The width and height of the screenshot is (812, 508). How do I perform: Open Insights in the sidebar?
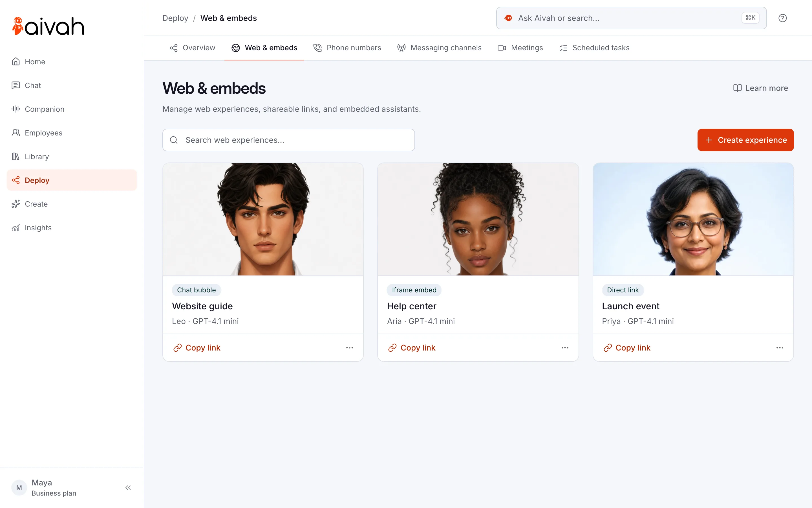tap(72, 228)
